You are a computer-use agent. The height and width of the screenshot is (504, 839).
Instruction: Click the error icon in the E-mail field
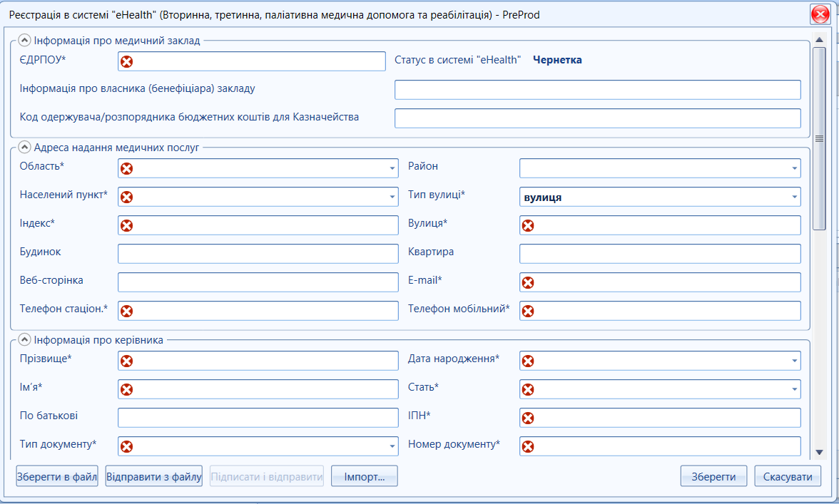point(528,282)
